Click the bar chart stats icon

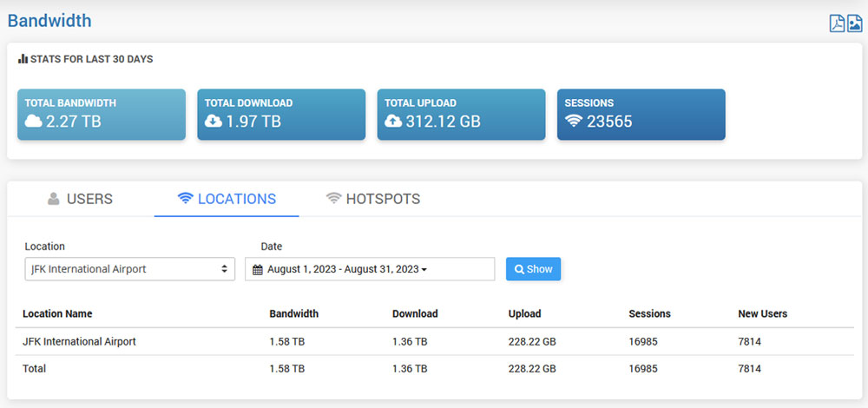23,59
